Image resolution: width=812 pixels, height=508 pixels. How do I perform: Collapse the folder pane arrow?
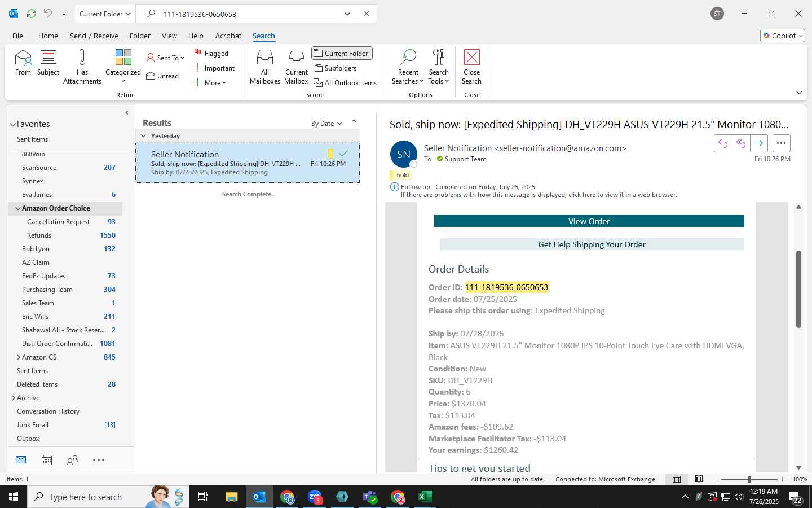click(x=126, y=113)
